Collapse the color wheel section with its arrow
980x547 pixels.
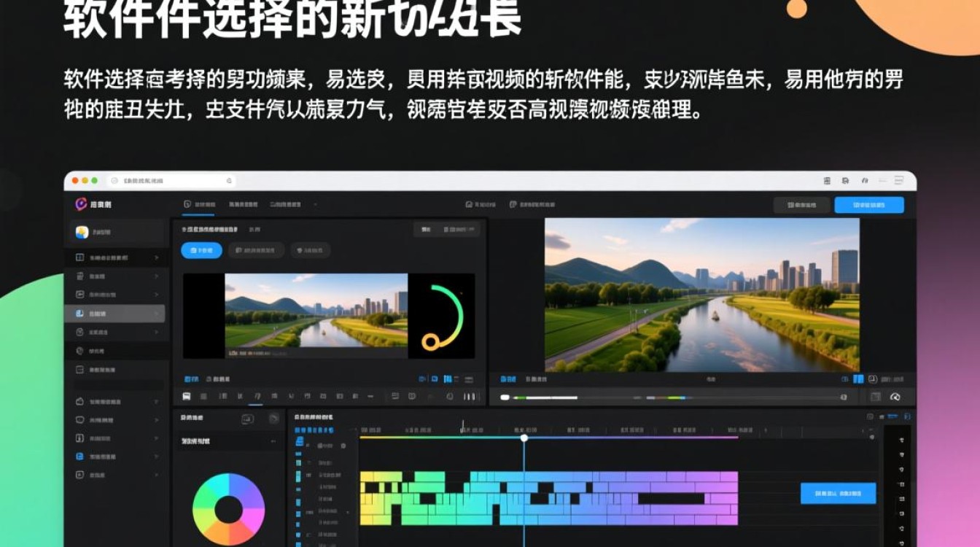click(x=273, y=441)
